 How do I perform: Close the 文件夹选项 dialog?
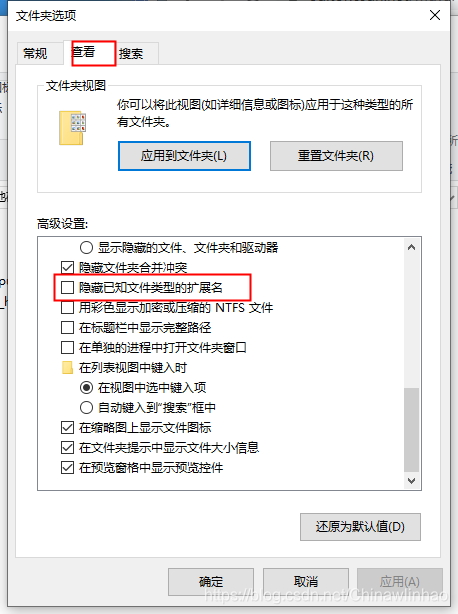[435, 15]
